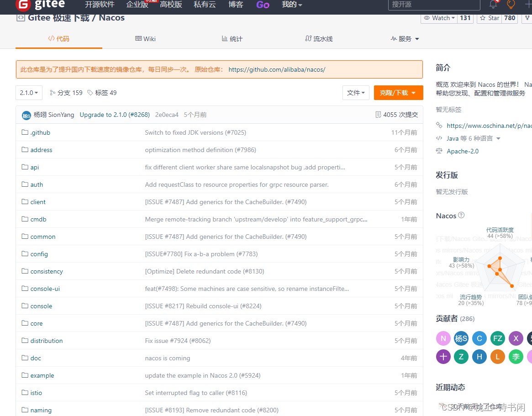Open contributor avatar 李
Image resolution: width=532 pixels, height=416 pixels.
(516, 357)
